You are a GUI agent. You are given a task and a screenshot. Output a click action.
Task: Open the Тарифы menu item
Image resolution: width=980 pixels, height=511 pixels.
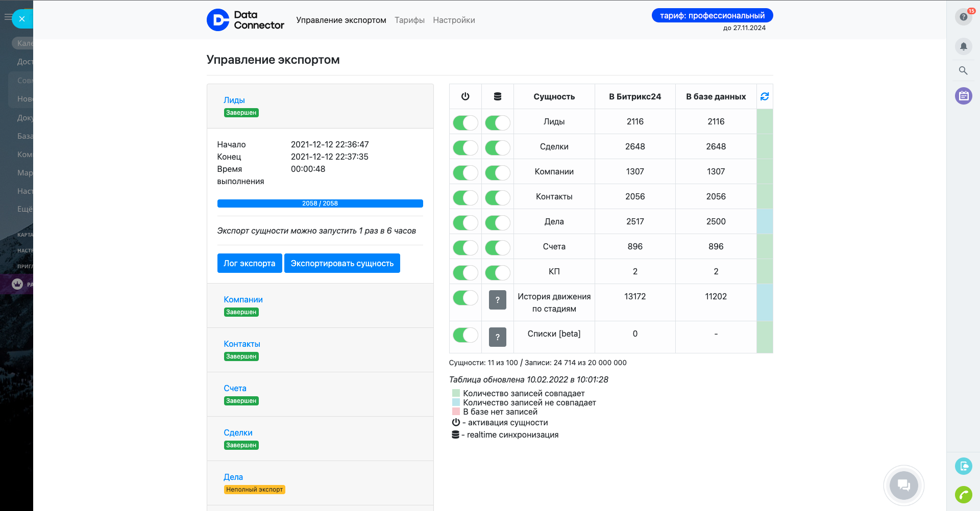click(409, 20)
